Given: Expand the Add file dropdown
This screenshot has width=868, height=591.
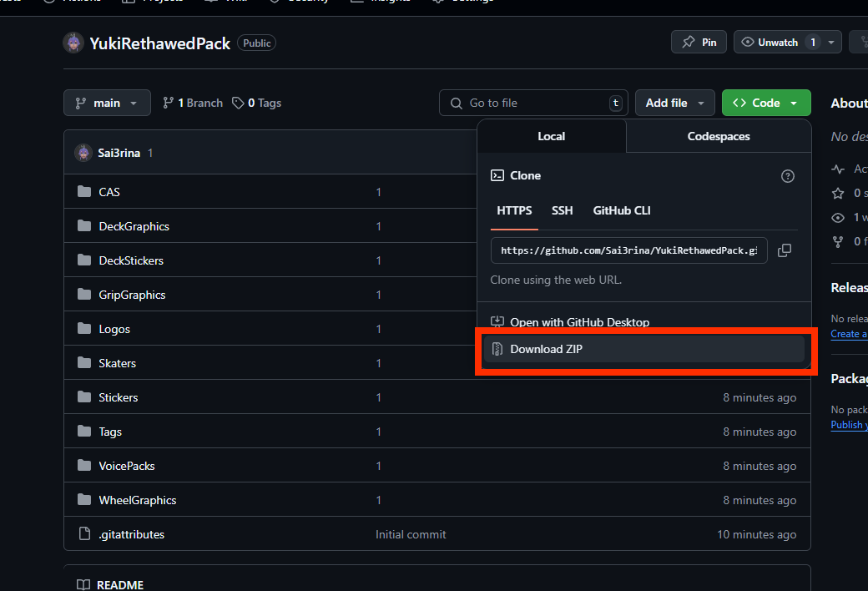Looking at the screenshot, I should tap(674, 104).
